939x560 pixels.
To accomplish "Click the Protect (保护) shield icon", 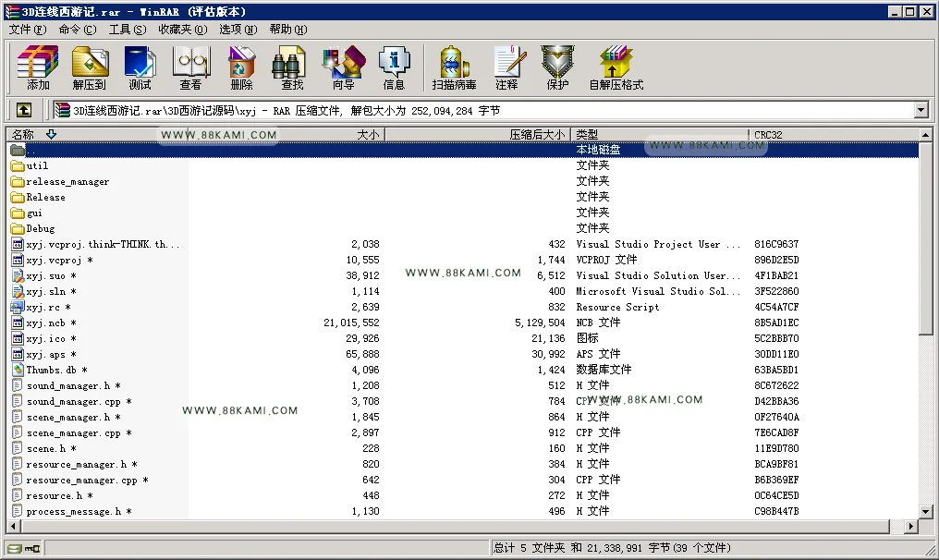I will point(557,67).
